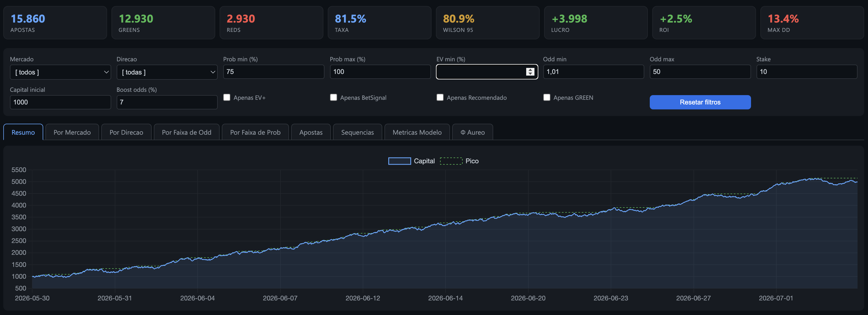Enable the Apenas EV+ checkbox
This screenshot has width=868, height=315.
coord(227,97)
